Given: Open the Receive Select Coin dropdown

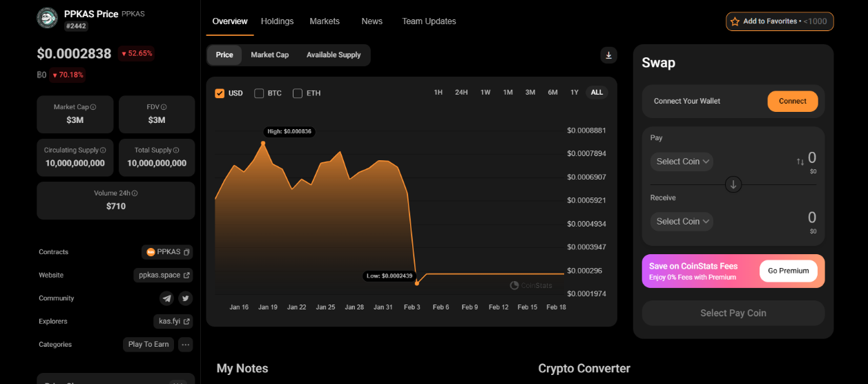Looking at the screenshot, I should click(x=682, y=222).
